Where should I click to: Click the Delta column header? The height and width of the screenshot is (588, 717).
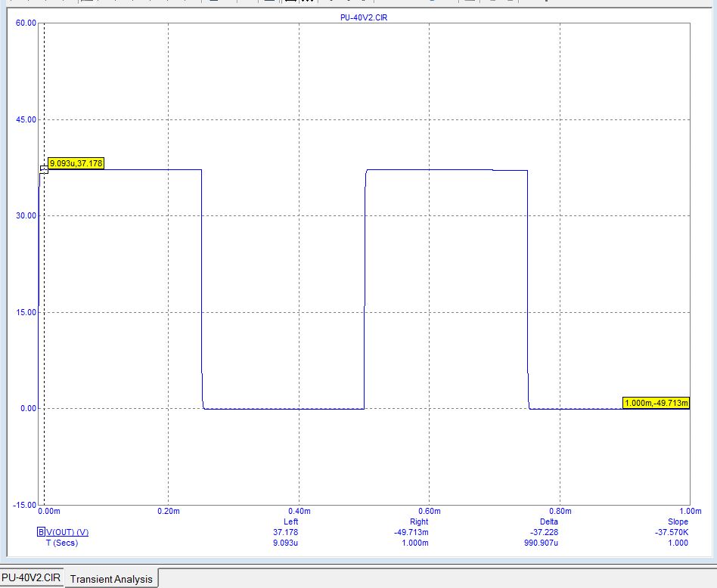tap(549, 521)
